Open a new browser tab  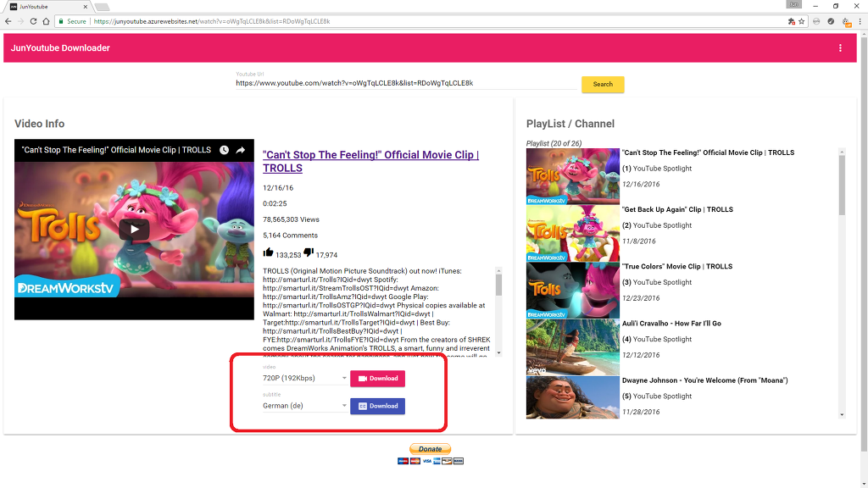tap(102, 7)
